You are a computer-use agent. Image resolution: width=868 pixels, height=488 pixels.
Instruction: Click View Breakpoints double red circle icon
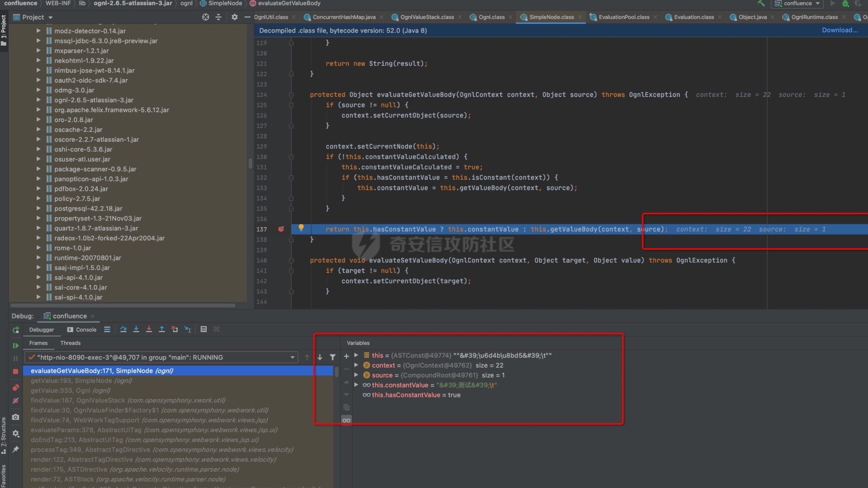(x=16, y=388)
